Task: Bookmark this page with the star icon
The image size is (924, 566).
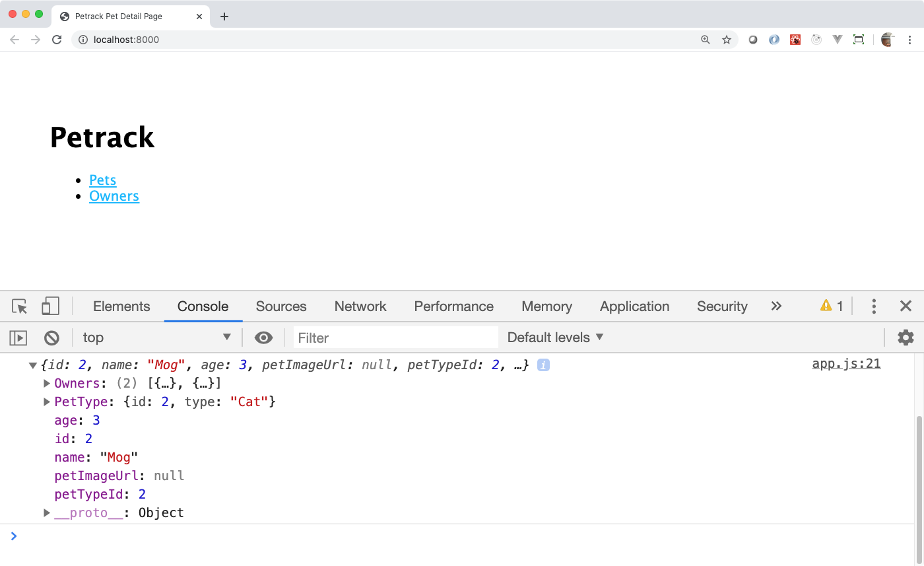Action: point(727,40)
